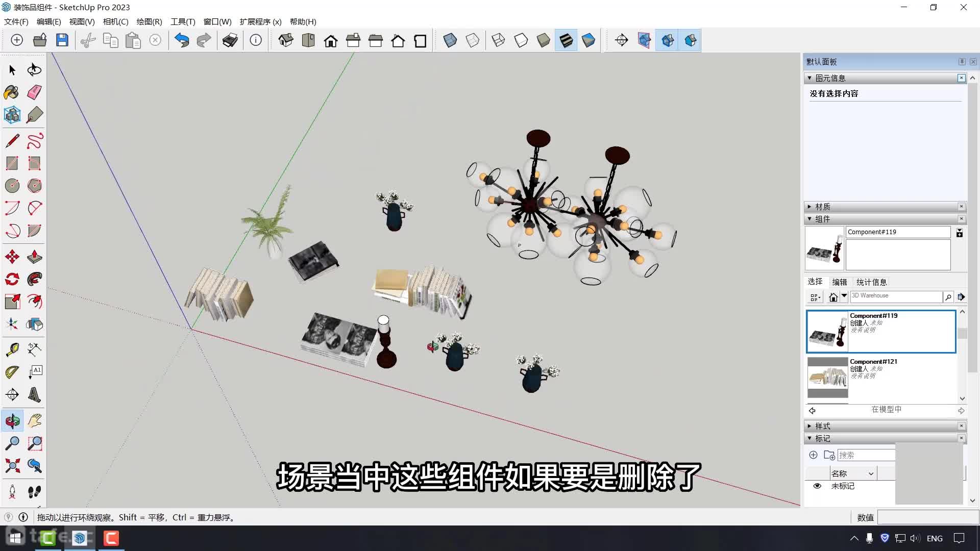Click the component name field Component#119
980x551 pixels.
tap(898, 232)
